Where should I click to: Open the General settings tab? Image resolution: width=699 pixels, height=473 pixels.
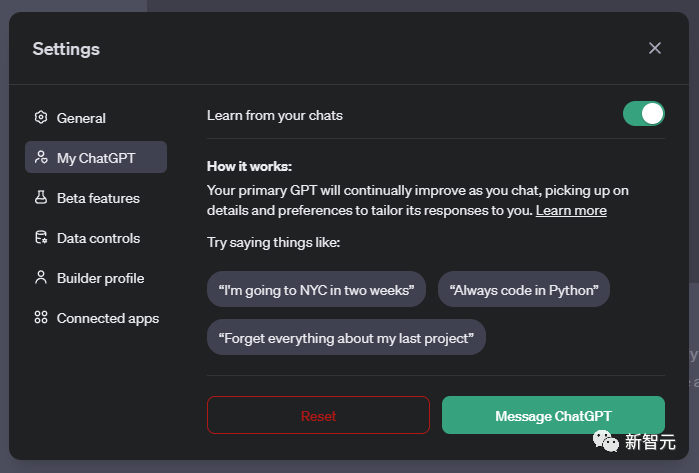(81, 118)
